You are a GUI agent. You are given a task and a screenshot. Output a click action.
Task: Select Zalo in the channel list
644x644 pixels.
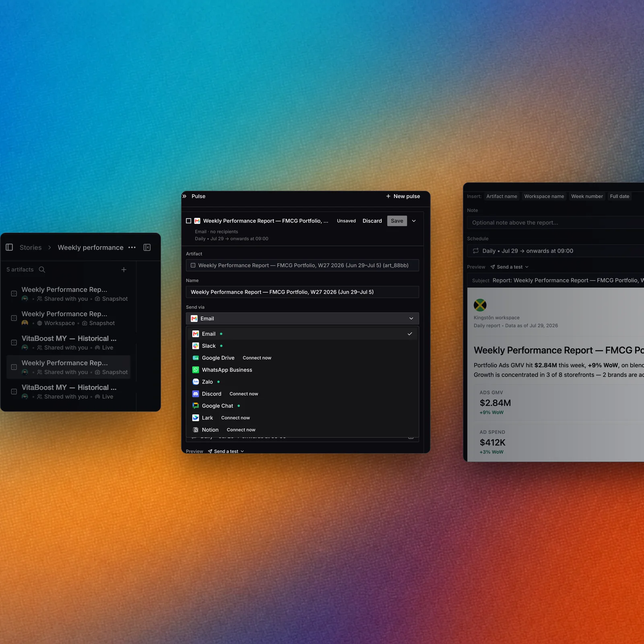pos(302,382)
